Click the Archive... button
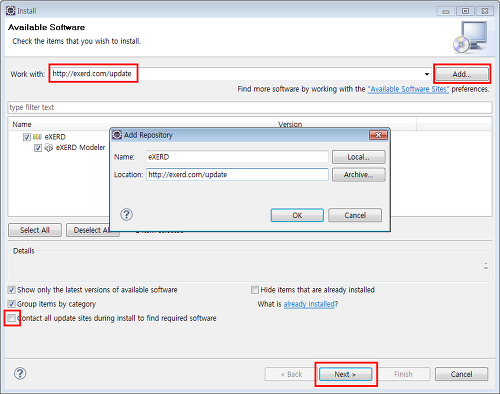Viewport: 500px width, 394px height. [359, 175]
